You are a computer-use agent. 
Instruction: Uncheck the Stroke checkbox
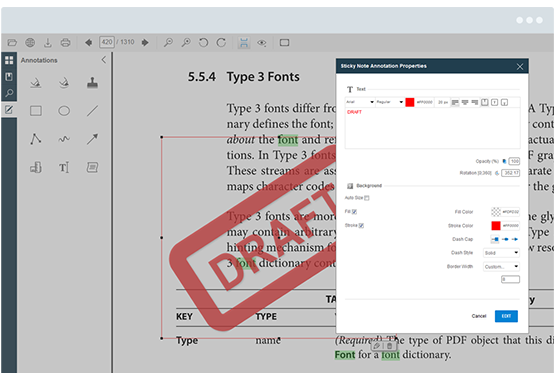[361, 225]
